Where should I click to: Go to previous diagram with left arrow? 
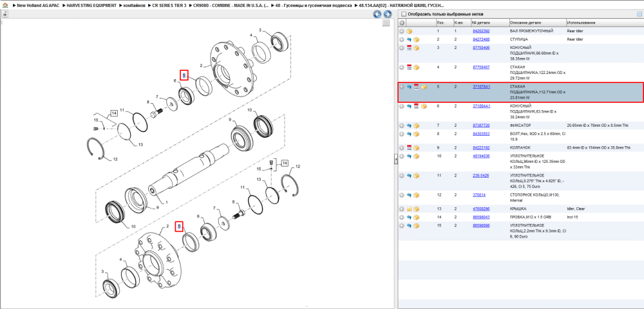(377, 14)
